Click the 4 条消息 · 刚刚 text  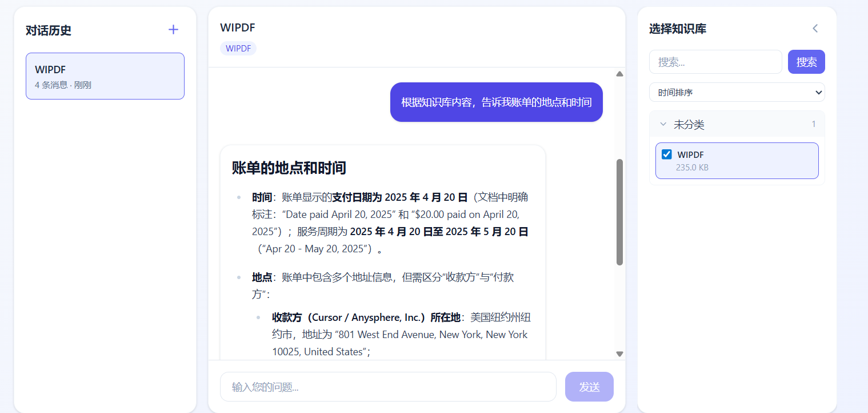click(x=63, y=85)
